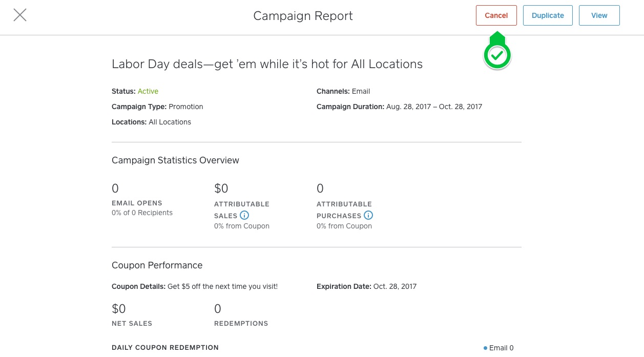
Task: Click the 'REDEMPTIONS' label
Action: pos(241,323)
